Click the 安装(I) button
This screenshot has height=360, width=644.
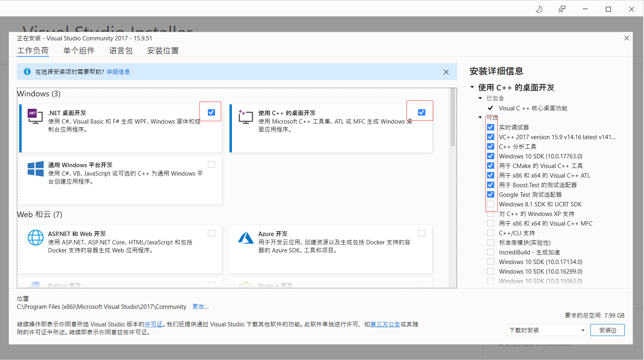(x=607, y=330)
